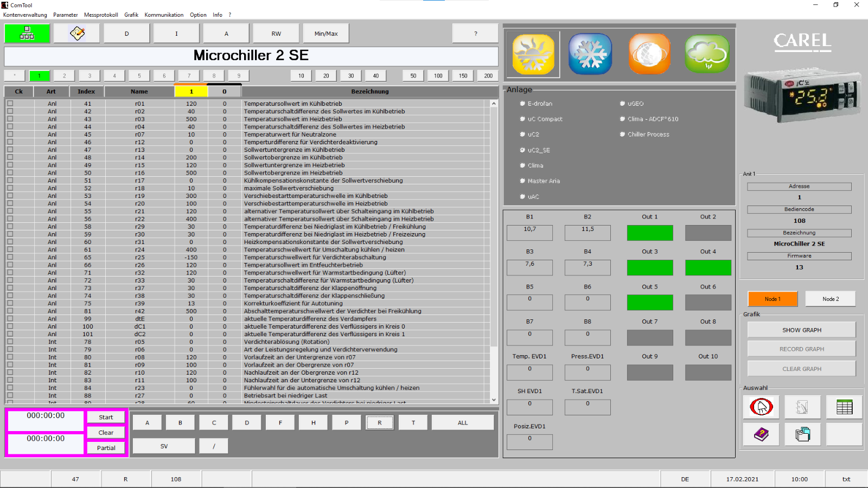
Task: Open the Parameter menu
Action: (66, 15)
